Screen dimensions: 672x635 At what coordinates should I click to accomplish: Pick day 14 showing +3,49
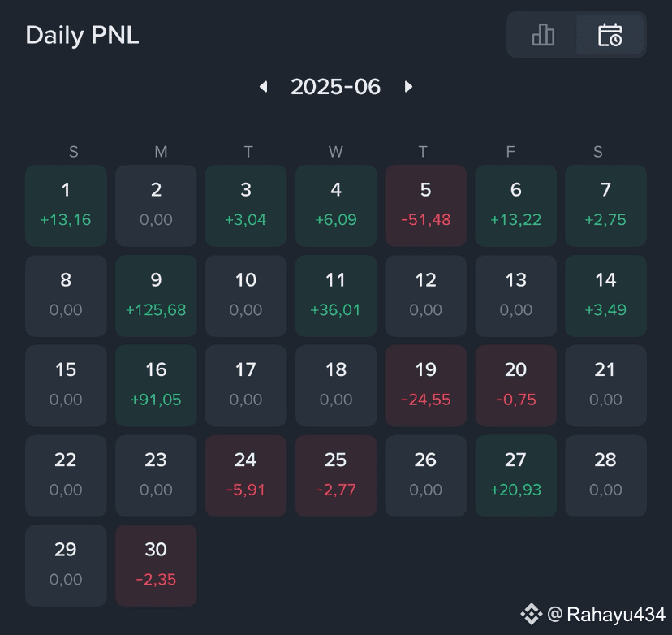[606, 296]
